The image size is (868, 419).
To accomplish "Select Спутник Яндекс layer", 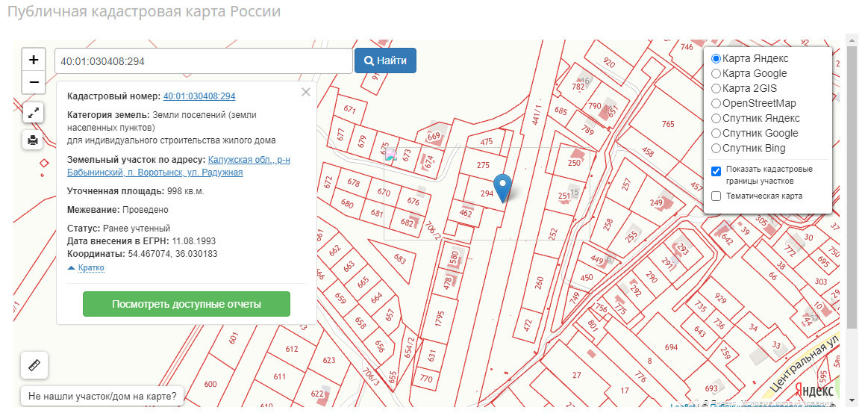I will click(x=716, y=118).
